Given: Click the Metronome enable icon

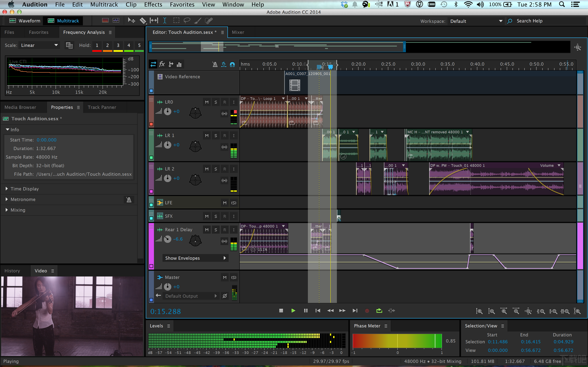Looking at the screenshot, I should pos(128,199).
